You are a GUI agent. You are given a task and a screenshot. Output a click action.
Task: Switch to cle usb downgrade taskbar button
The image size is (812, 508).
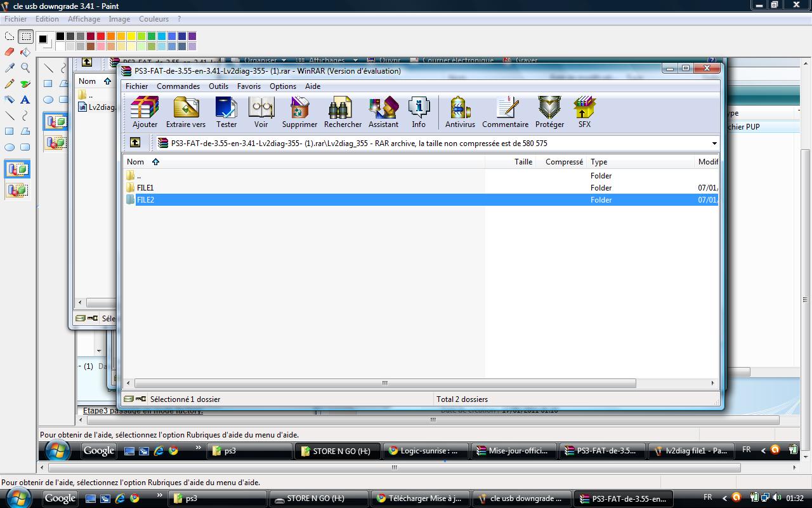click(x=521, y=498)
